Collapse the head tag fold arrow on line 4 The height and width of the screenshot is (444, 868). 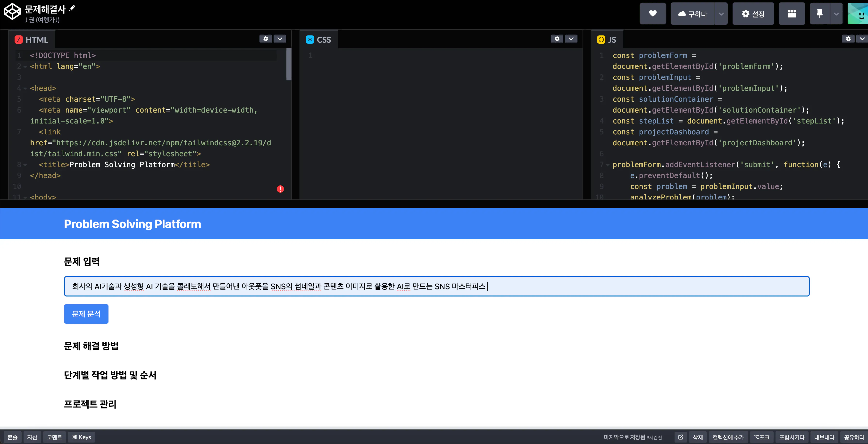[25, 89]
